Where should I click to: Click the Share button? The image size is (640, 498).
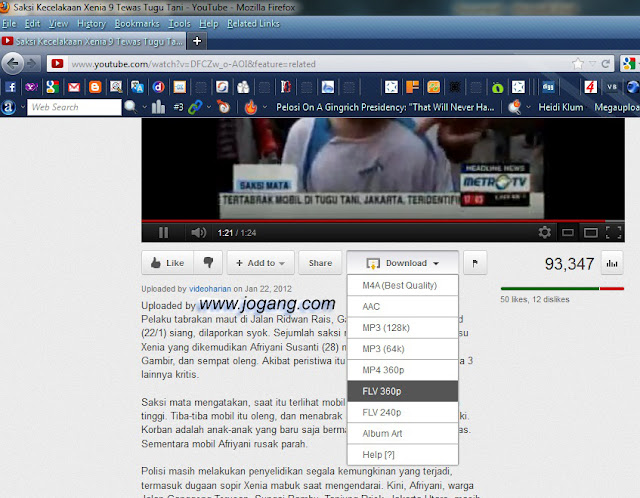tap(320, 263)
